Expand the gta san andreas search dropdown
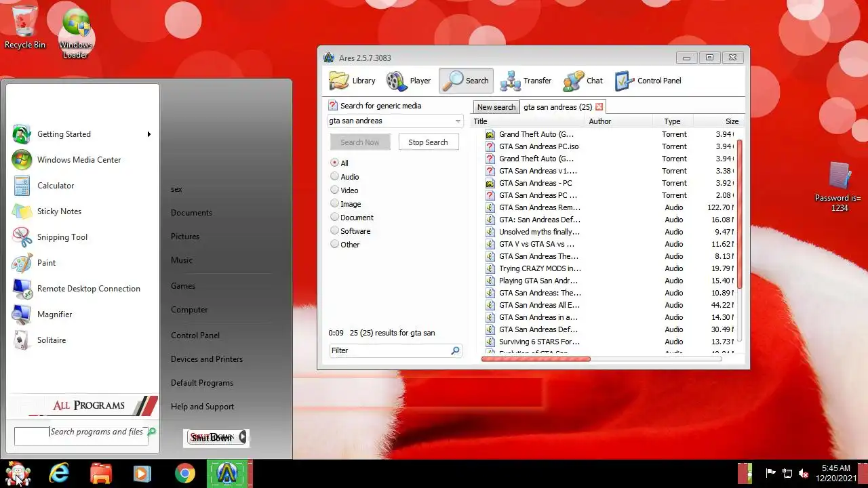This screenshot has width=868, height=488. point(458,121)
